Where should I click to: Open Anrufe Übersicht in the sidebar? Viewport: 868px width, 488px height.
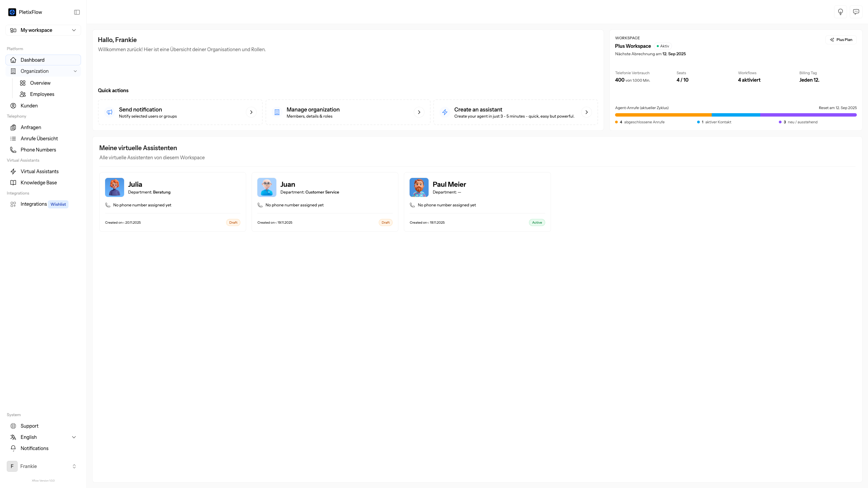[39, 139]
